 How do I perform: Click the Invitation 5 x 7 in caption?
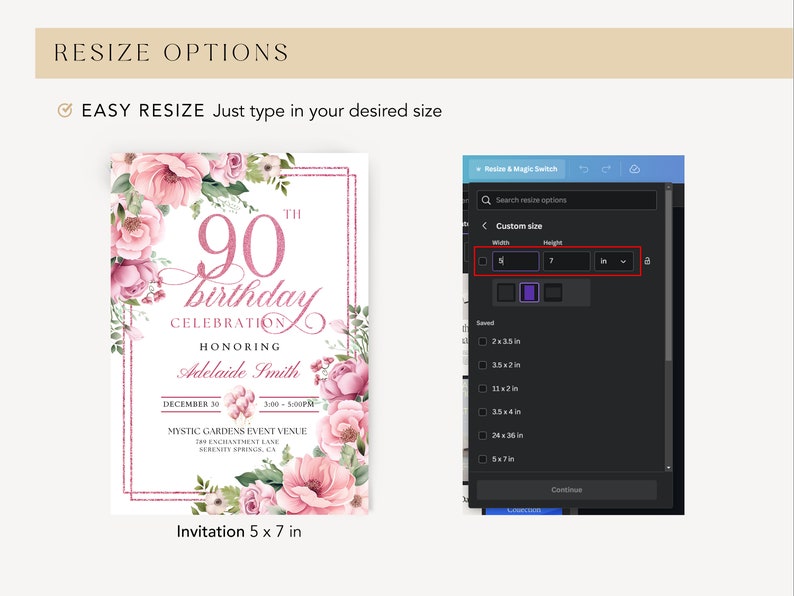pos(239,532)
